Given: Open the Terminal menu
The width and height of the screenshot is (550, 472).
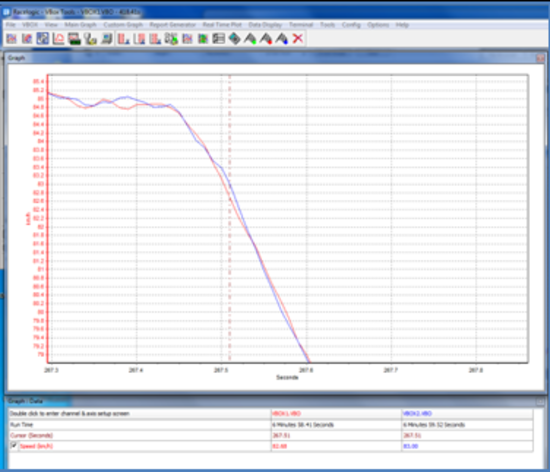Looking at the screenshot, I should pyautogui.click(x=301, y=25).
